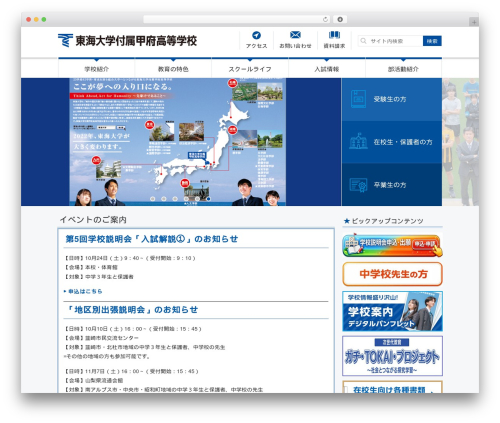
Task: Open the 学校紹介 menu
Action: tap(97, 69)
